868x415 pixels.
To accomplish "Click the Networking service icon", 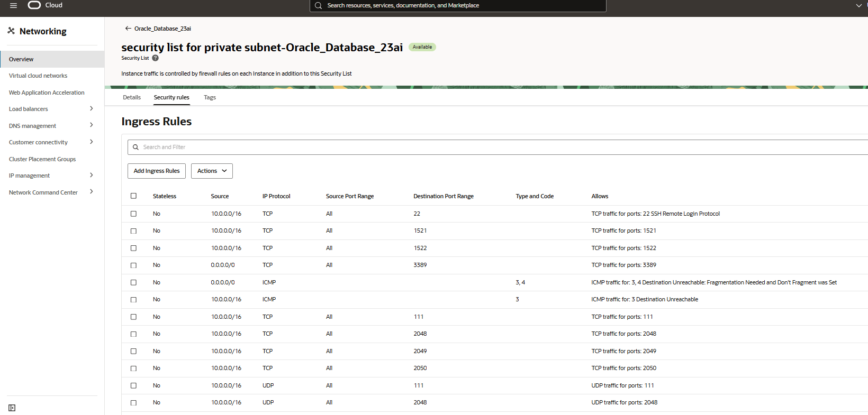I will [11, 31].
